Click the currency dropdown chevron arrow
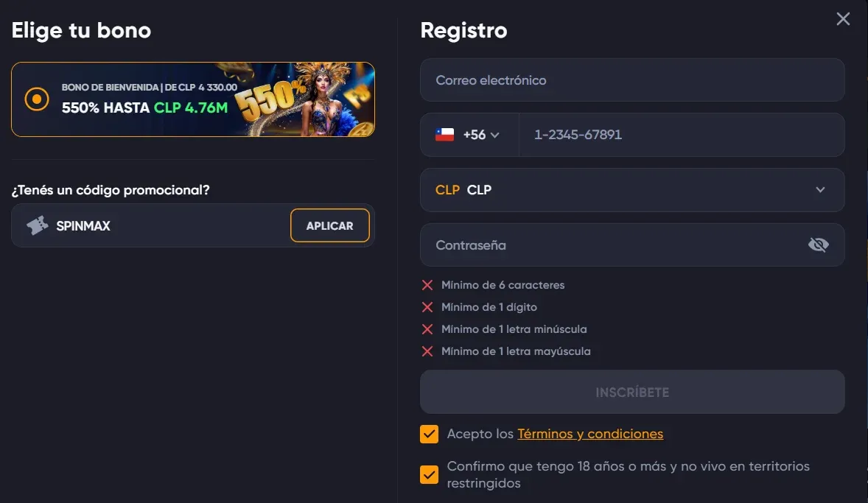Screen dimensions: 868x503 click(820, 190)
